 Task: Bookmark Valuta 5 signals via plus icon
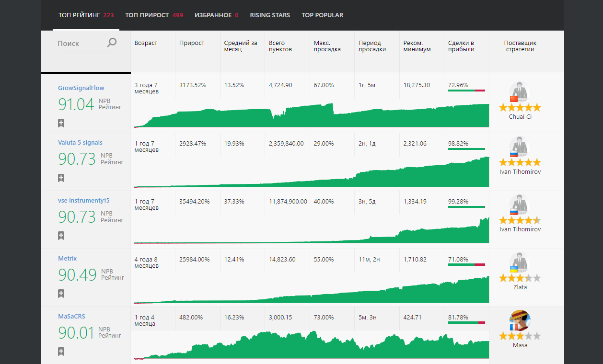point(61,178)
